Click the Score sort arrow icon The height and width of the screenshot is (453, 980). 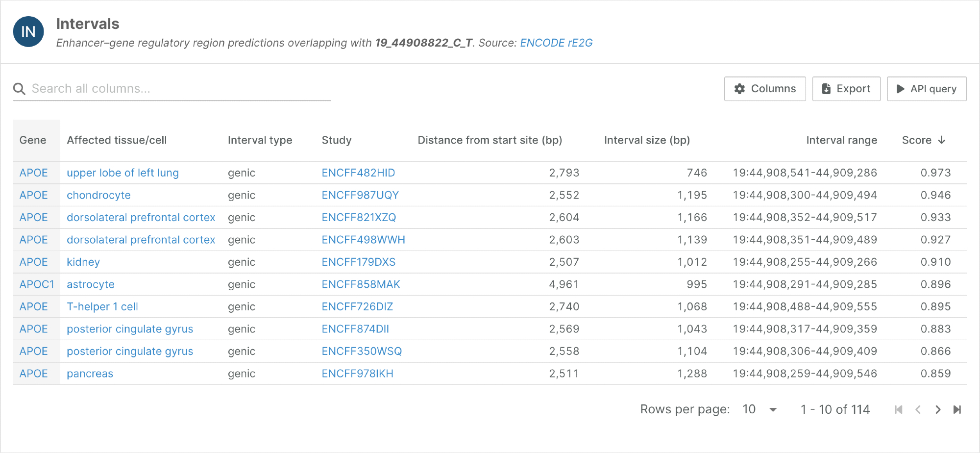click(941, 140)
